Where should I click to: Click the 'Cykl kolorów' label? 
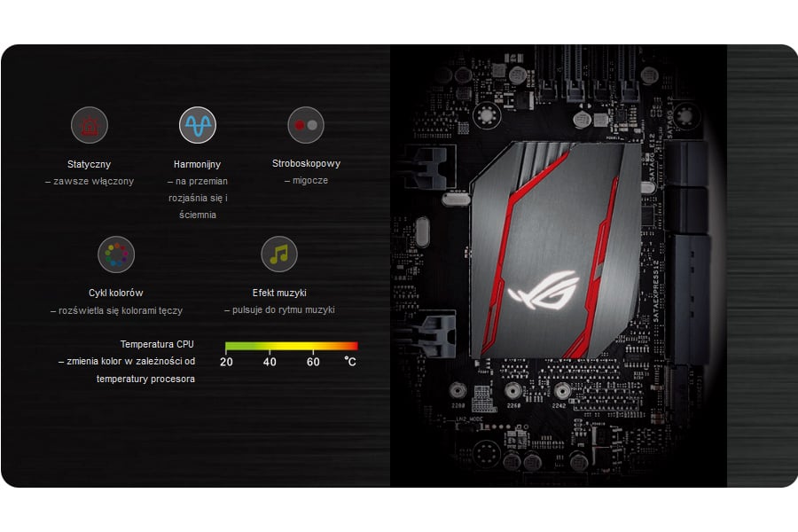tap(115, 293)
